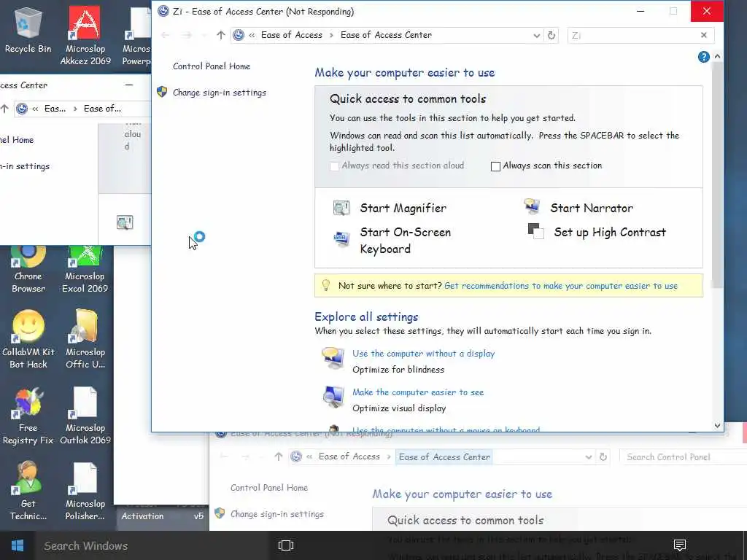The width and height of the screenshot is (747, 560).
Task: Click the vertical scrollbar thumb in front window
Action: point(718,174)
